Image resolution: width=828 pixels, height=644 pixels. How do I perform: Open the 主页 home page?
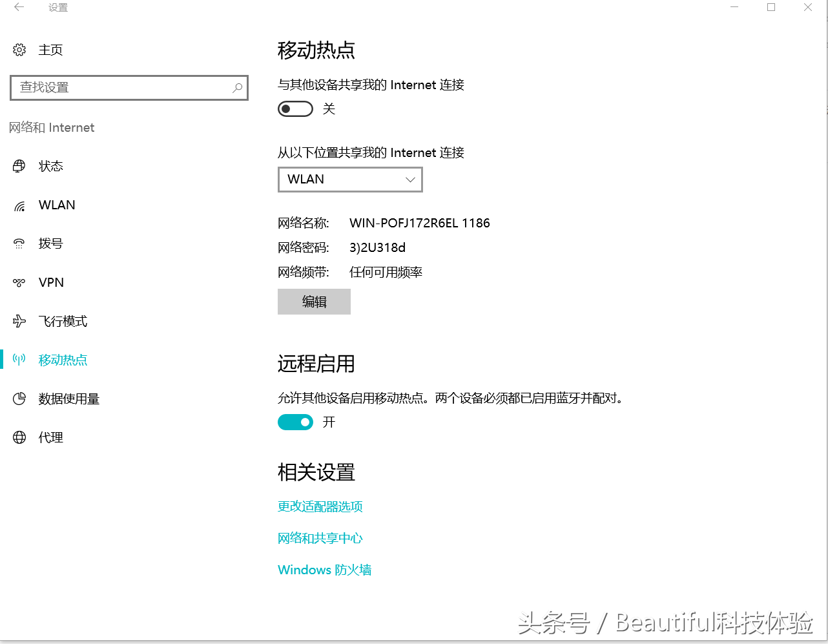(50, 50)
